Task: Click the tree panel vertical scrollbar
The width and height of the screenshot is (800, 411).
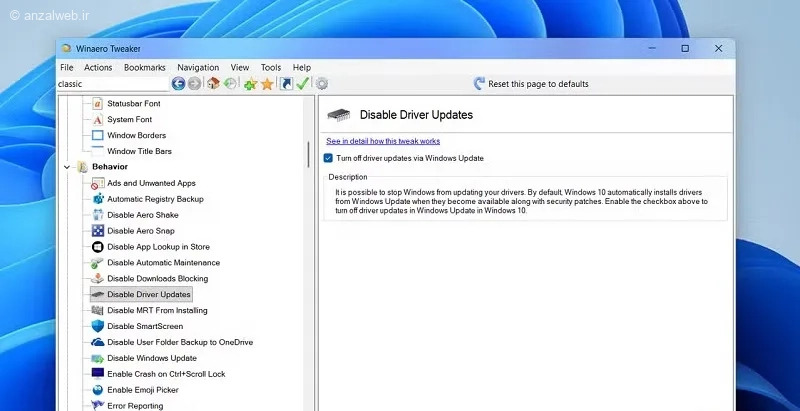Action: tap(309, 155)
